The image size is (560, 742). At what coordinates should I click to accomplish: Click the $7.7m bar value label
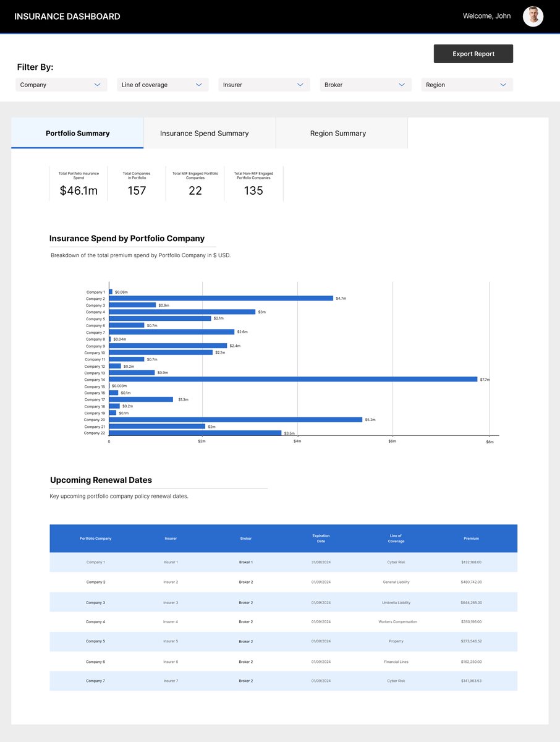485,380
